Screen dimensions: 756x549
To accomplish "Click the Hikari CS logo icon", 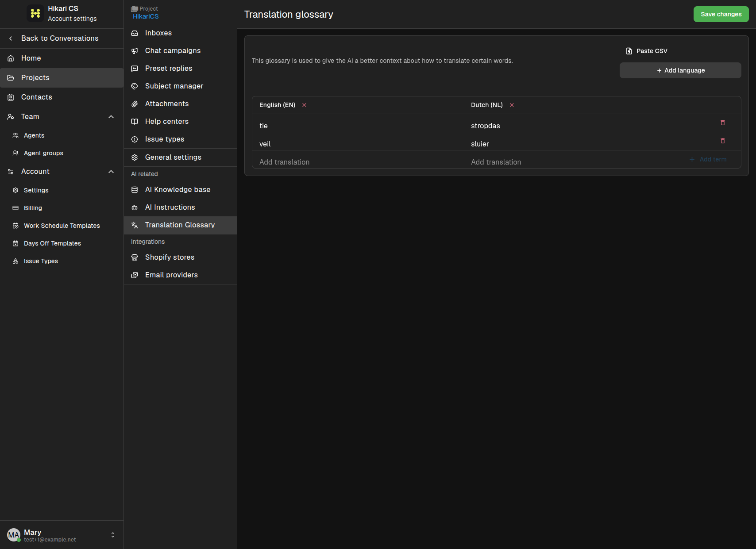I will click(35, 13).
